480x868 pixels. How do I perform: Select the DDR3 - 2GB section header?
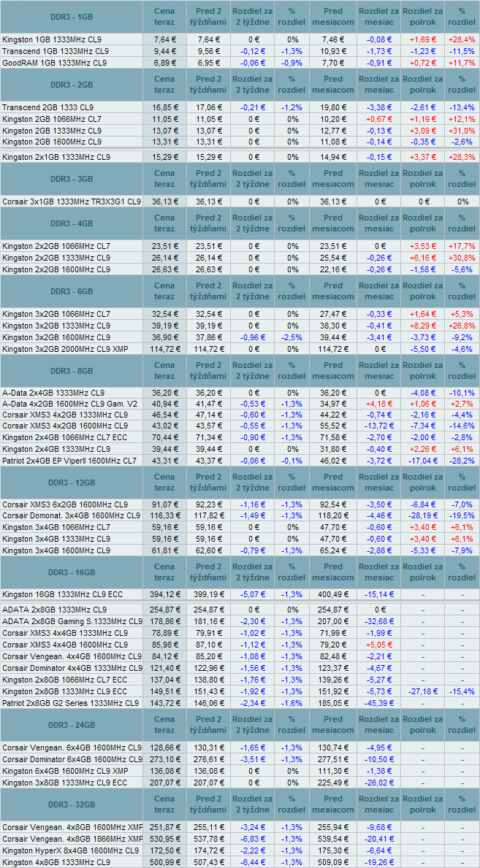(72, 84)
